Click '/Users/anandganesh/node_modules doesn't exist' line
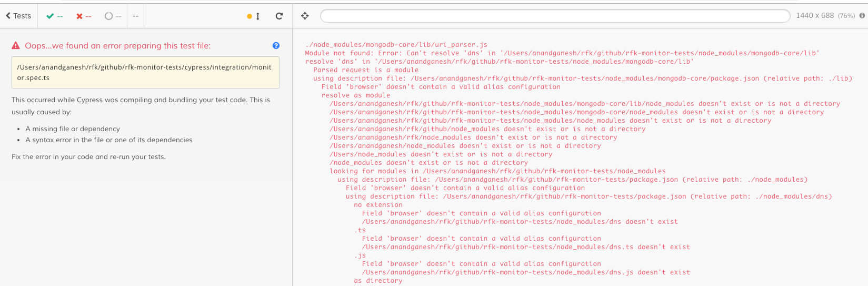 tap(465, 146)
